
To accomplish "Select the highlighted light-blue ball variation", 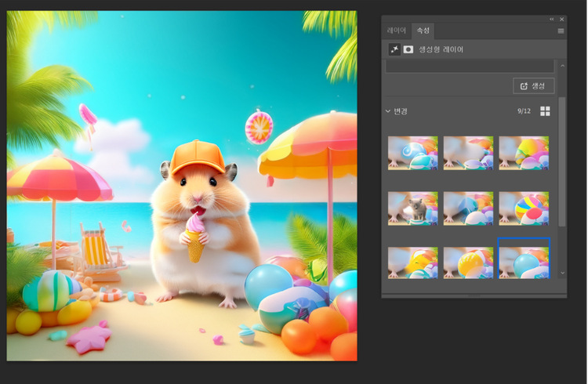I will point(524,259).
